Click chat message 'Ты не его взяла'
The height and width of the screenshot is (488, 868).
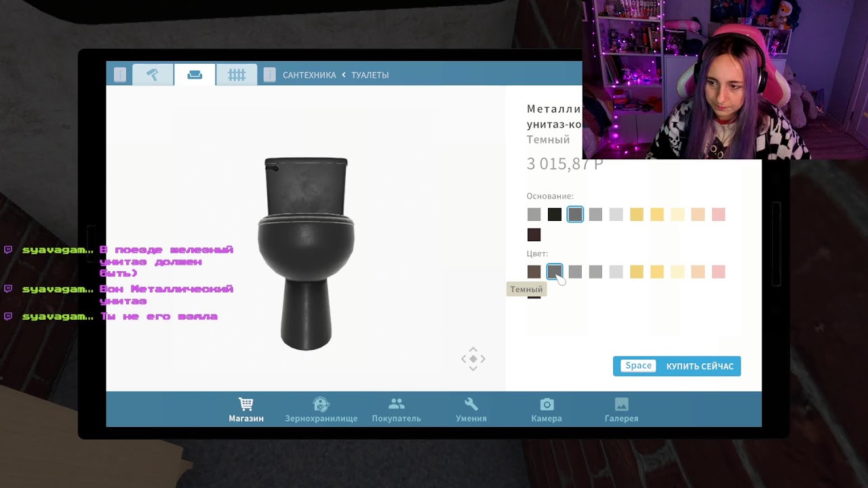point(159,317)
